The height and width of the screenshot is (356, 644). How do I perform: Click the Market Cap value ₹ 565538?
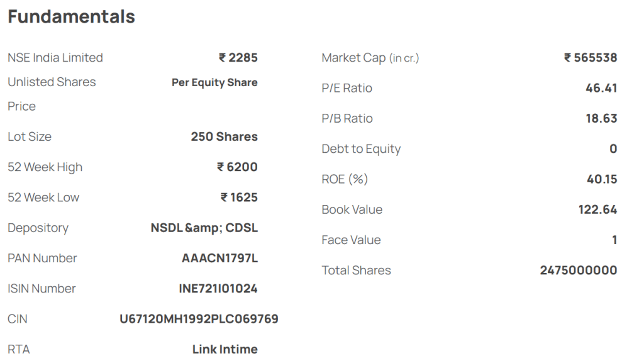[590, 57]
